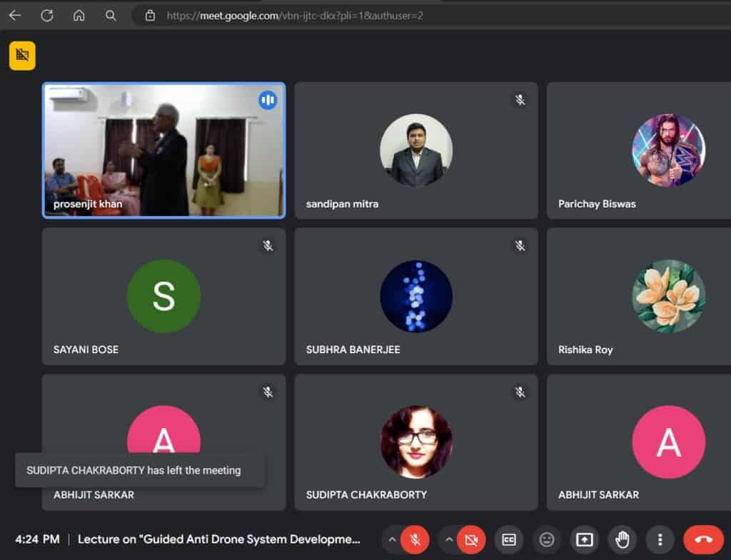Click the browser back arrow
731x560 pixels.
coord(15,16)
